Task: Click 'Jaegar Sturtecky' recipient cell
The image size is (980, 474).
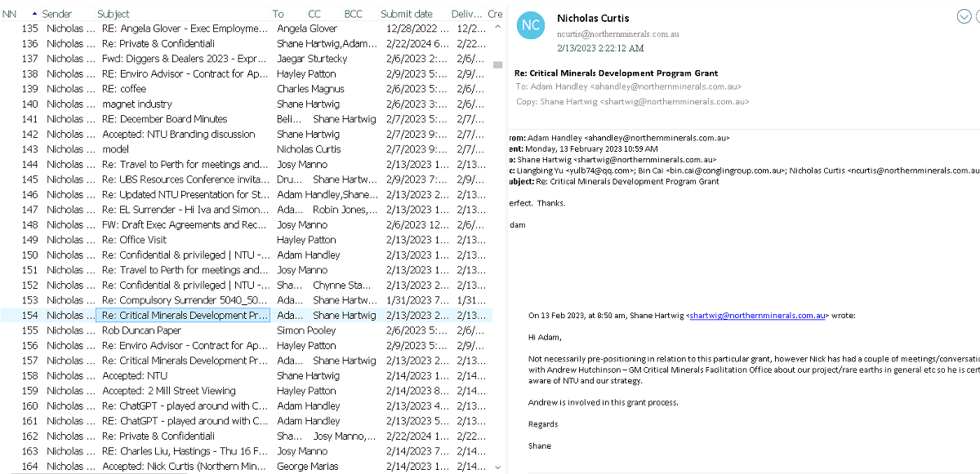Action: click(312, 59)
